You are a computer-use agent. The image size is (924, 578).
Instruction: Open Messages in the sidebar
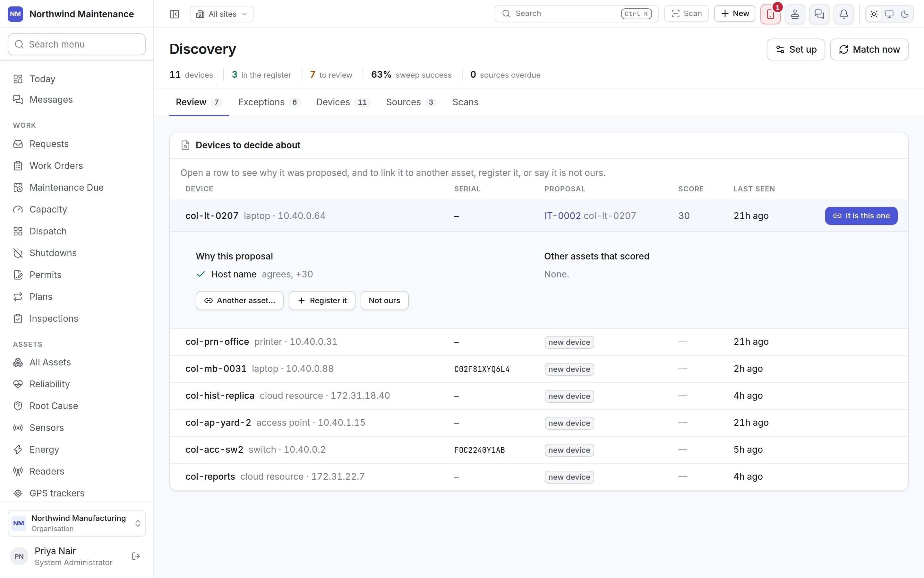tap(76, 100)
